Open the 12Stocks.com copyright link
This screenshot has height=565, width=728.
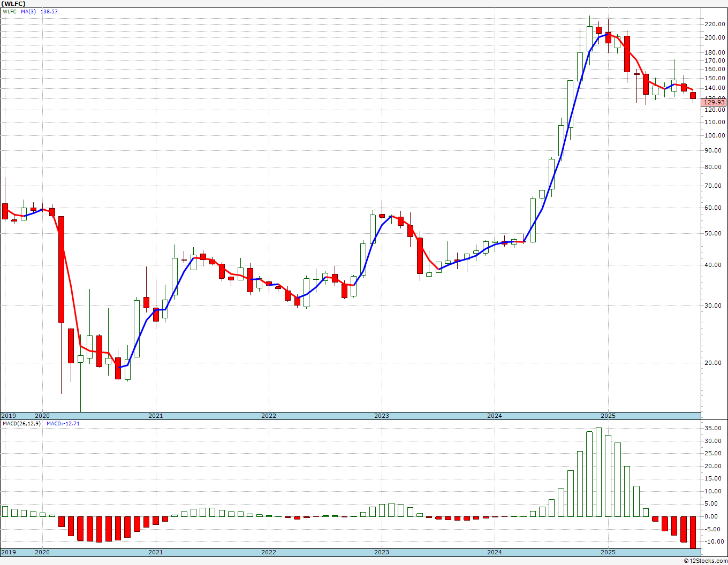[x=705, y=561]
